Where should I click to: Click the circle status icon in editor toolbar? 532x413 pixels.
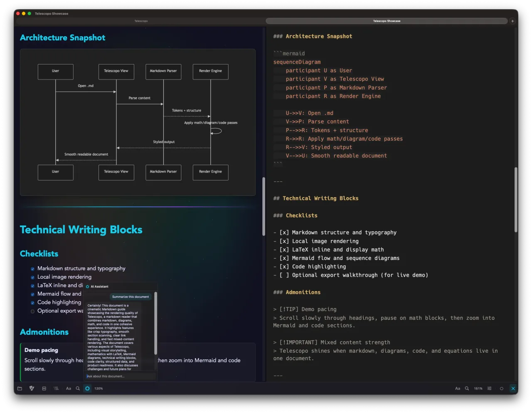(x=502, y=388)
